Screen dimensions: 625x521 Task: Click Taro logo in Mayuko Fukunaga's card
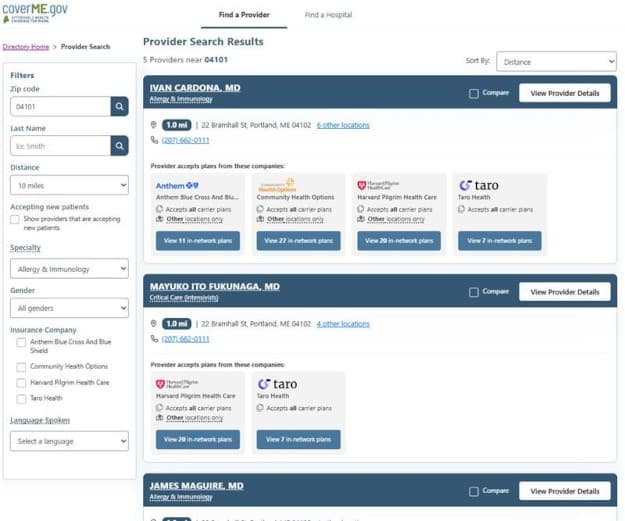tap(278, 384)
